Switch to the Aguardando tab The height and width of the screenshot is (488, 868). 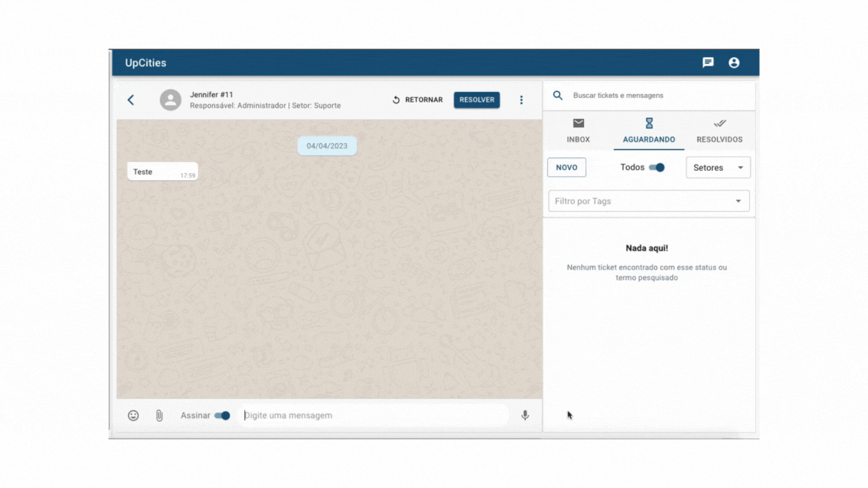click(x=649, y=130)
